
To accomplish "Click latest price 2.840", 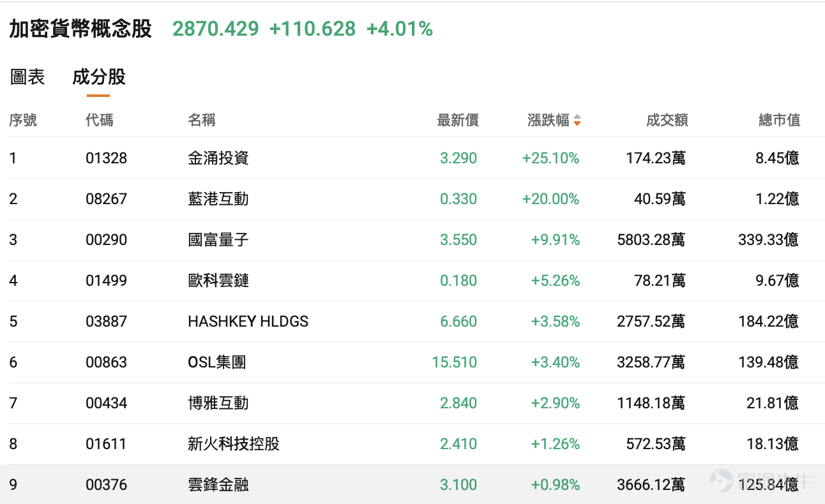I will coord(458,403).
